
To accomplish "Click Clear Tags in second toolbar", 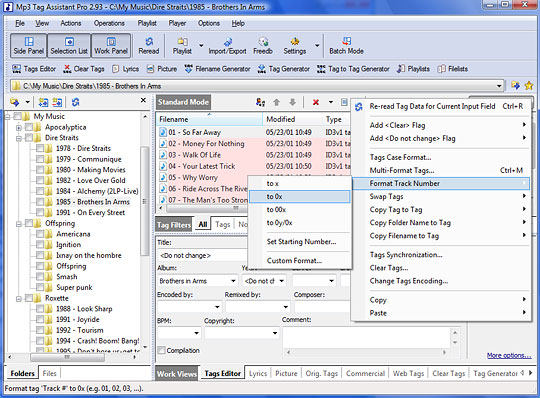I will click(x=84, y=69).
